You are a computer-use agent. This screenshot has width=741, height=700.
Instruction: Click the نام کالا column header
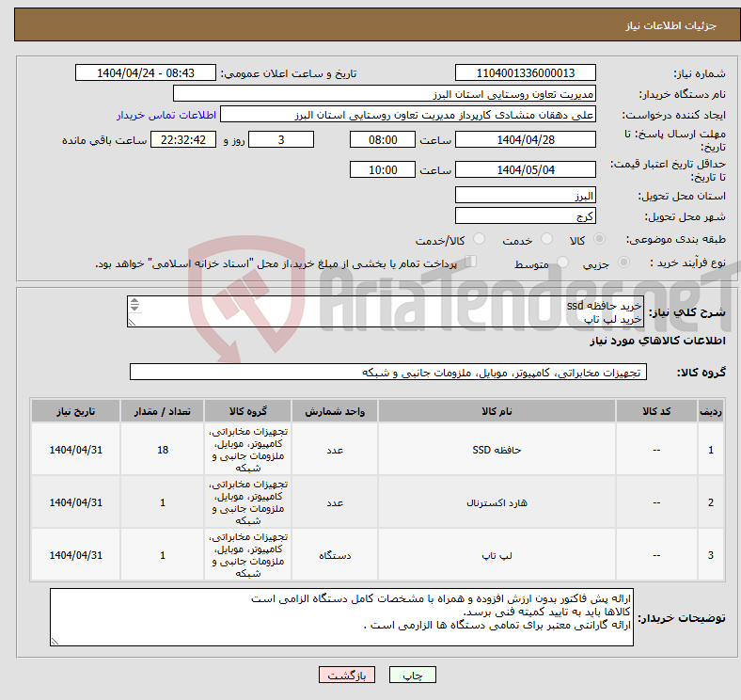(497, 411)
